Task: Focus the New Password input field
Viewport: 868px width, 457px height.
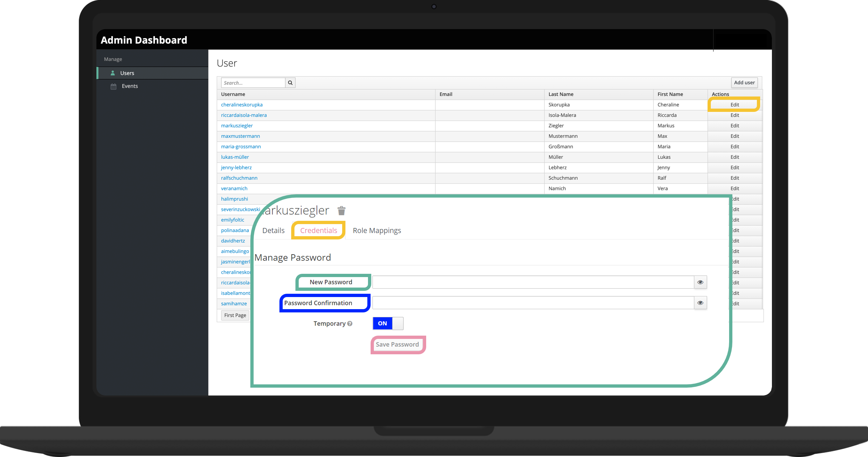Action: pos(533,282)
